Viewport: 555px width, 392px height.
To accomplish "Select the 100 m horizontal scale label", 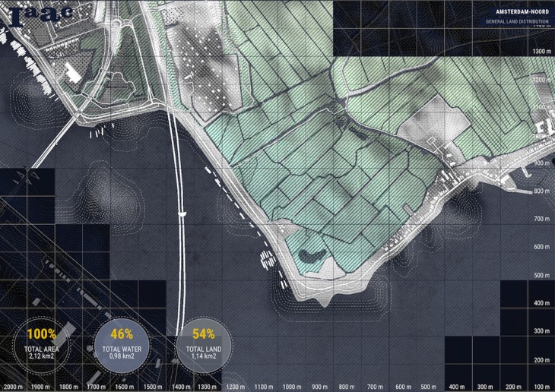I will click(x=538, y=387).
